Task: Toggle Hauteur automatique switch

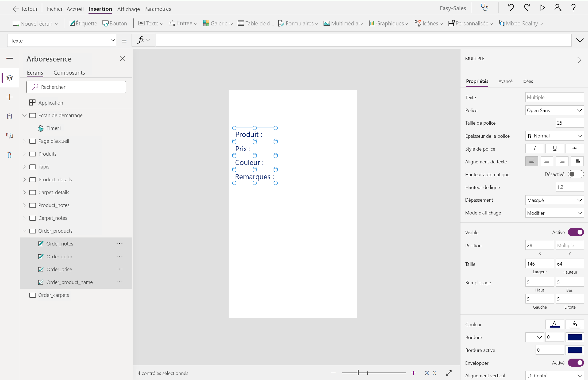Action: (x=576, y=174)
